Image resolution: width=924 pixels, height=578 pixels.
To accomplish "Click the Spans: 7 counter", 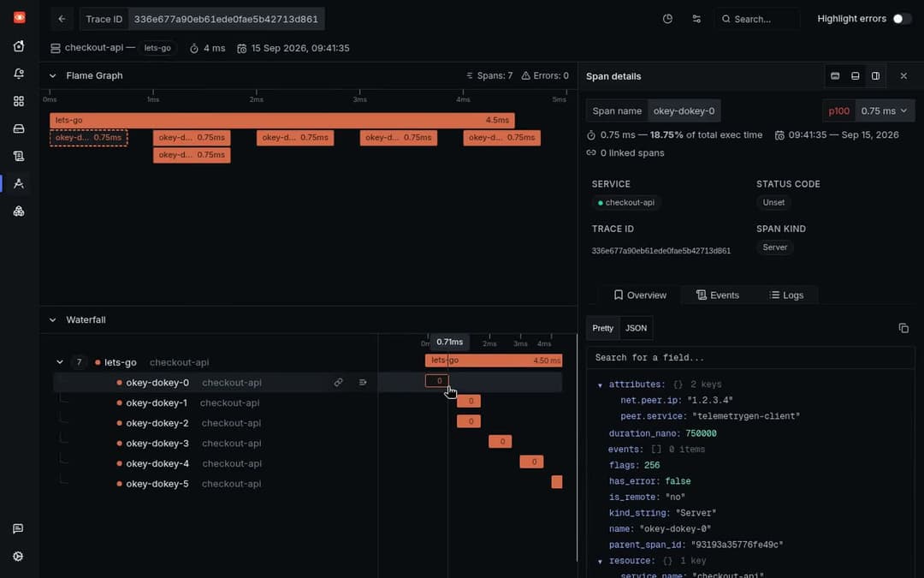I will tap(489, 75).
